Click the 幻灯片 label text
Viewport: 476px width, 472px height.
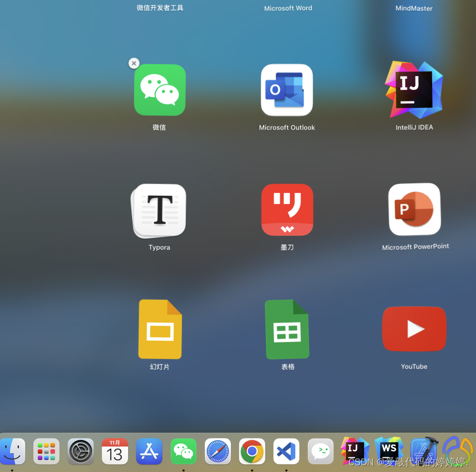pyautogui.click(x=160, y=367)
